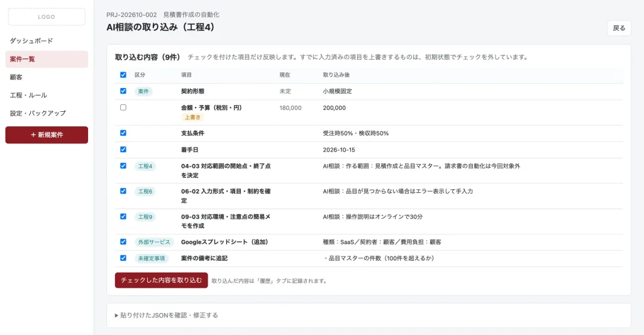
Task: Click the 工程9 badge
Action: click(x=145, y=217)
